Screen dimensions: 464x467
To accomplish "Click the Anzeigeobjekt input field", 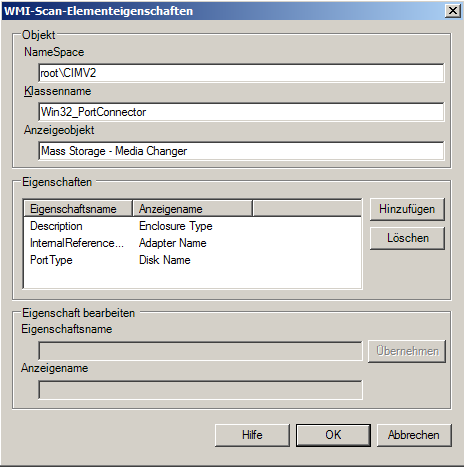I will pyautogui.click(x=241, y=151).
